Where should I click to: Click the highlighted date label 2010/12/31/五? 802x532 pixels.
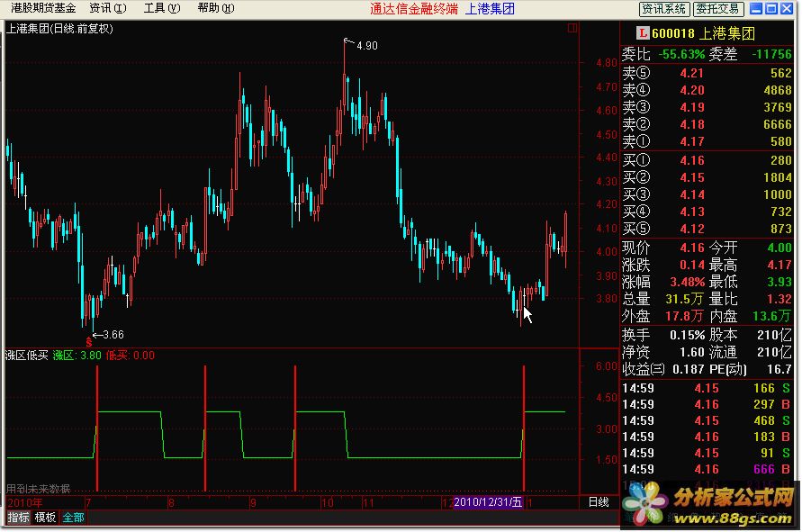click(x=488, y=502)
